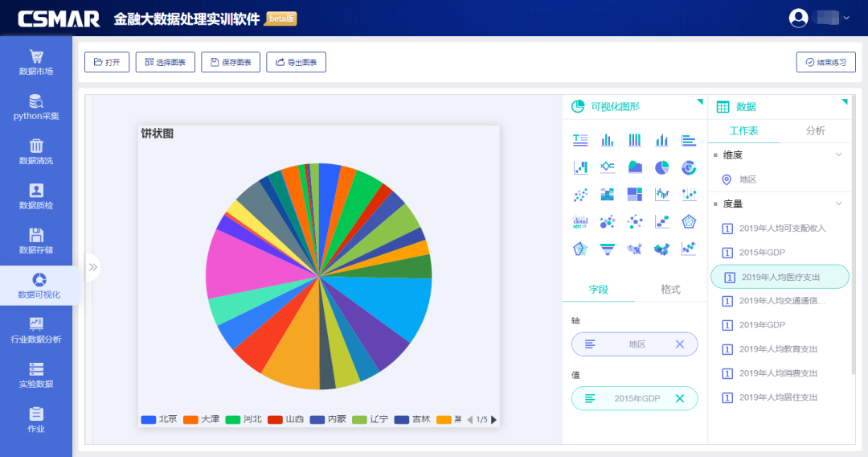Open 数据清洗 from the sidebar

tap(36, 151)
